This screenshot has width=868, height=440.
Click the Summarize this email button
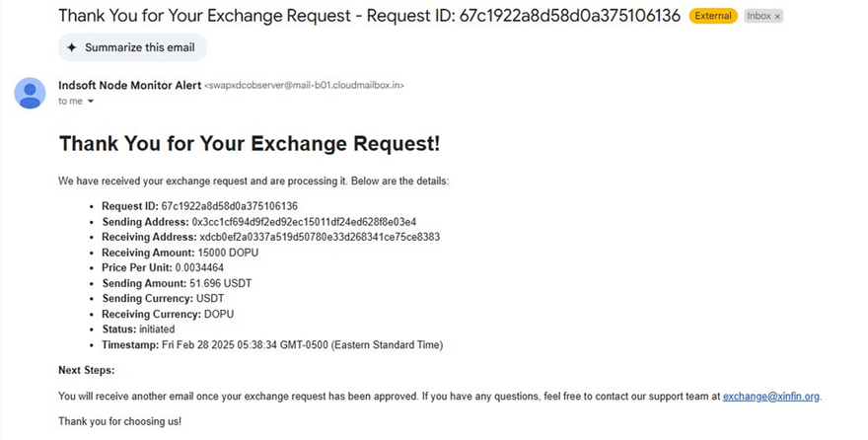click(x=132, y=47)
